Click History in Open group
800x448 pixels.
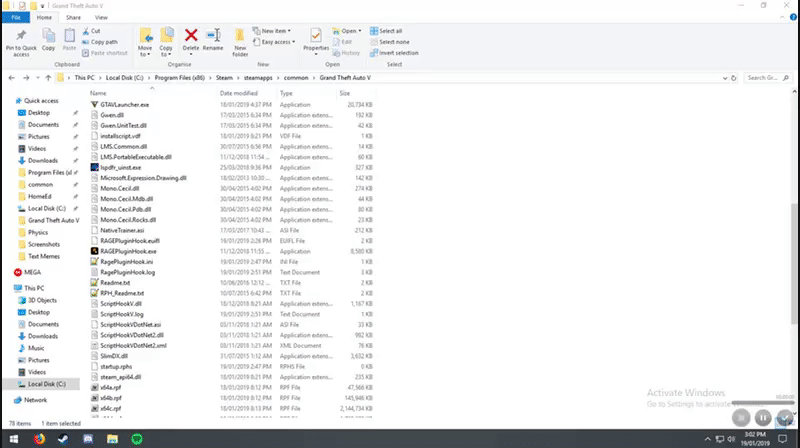(346, 53)
